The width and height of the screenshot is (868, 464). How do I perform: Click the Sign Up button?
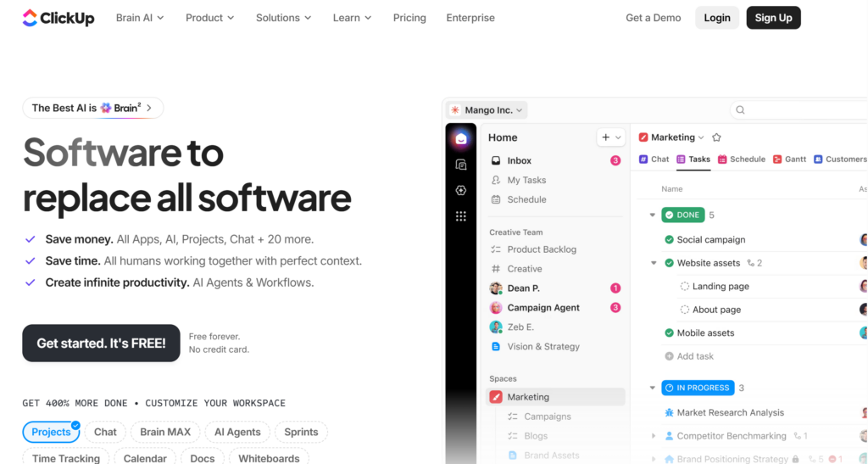(773, 18)
